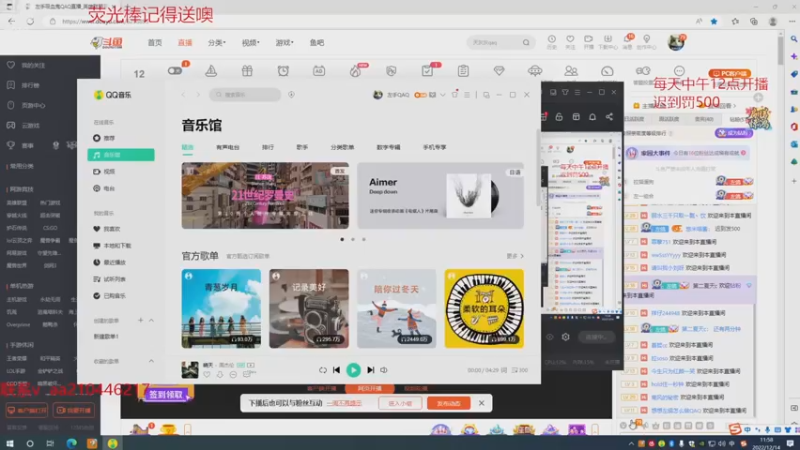Screen dimensions: 800x450
Task: Download the current song from player bar
Action: click(220, 374)
